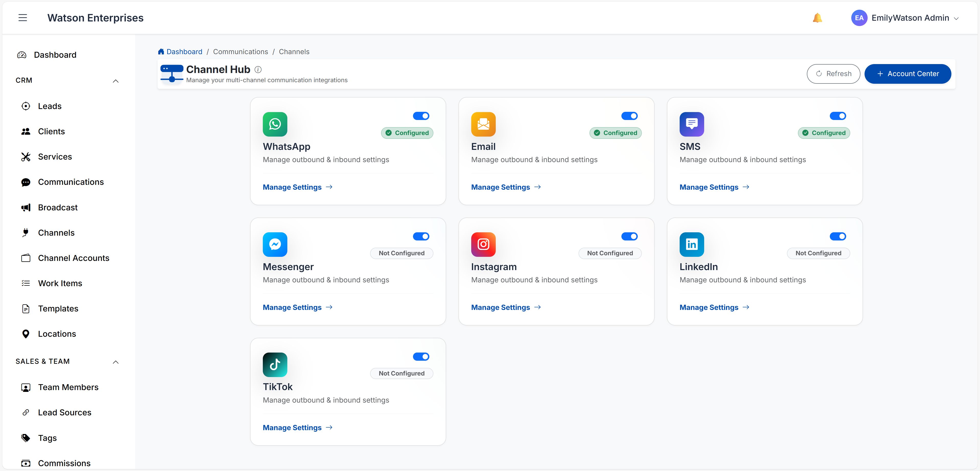The width and height of the screenshot is (980, 471).
Task: Click the Messenger channel icon
Action: click(x=275, y=244)
